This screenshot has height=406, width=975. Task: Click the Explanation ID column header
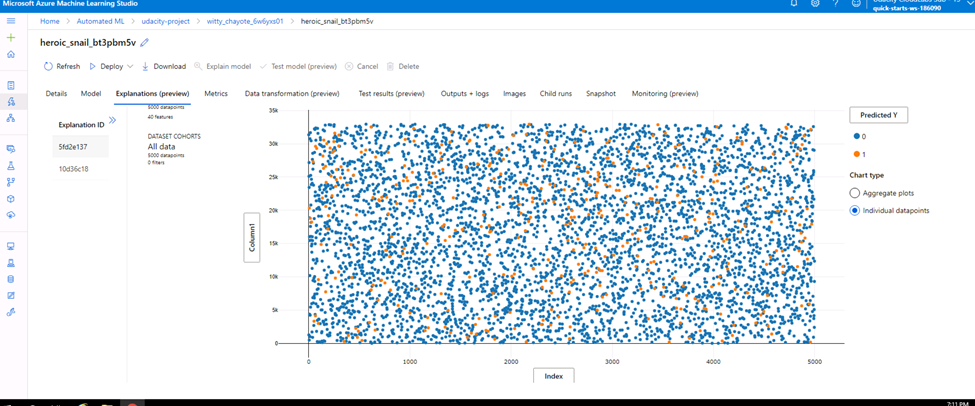(x=81, y=125)
